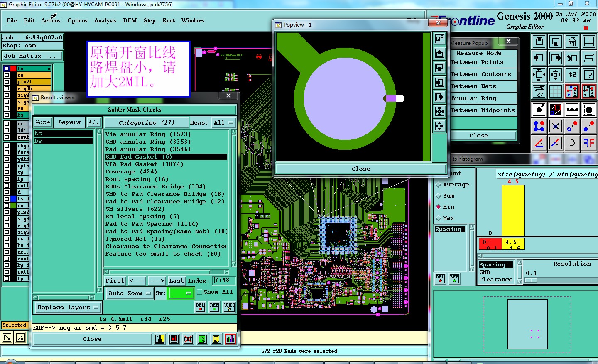Click the Home view icon in toolbar

(x=572, y=42)
